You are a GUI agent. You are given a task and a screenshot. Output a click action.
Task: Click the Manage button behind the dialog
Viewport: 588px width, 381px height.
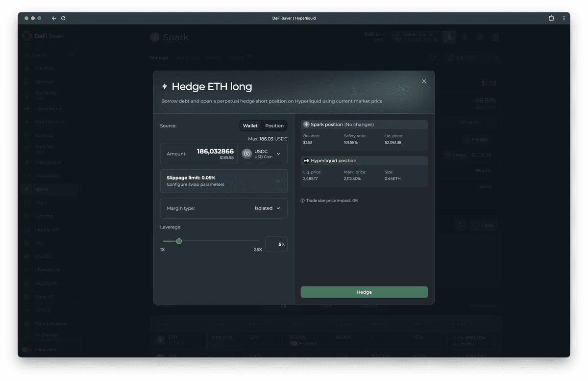coord(477,139)
